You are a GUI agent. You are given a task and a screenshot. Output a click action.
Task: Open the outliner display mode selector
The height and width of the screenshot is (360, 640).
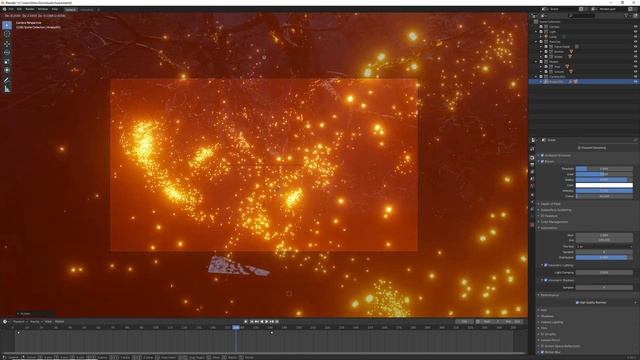[544, 16]
